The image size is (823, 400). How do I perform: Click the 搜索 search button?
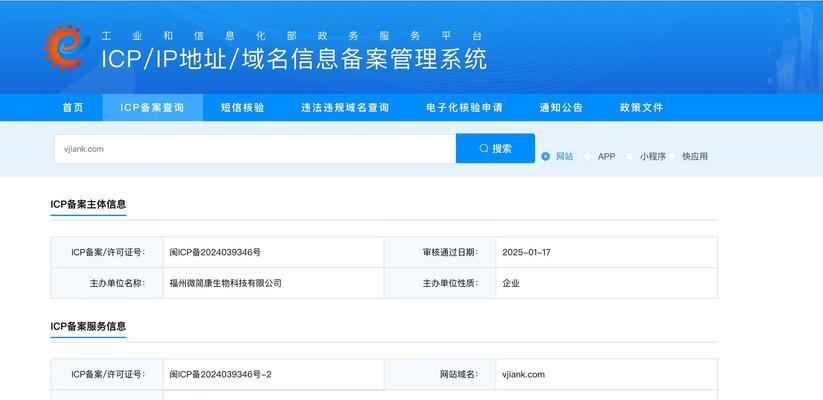coord(495,149)
